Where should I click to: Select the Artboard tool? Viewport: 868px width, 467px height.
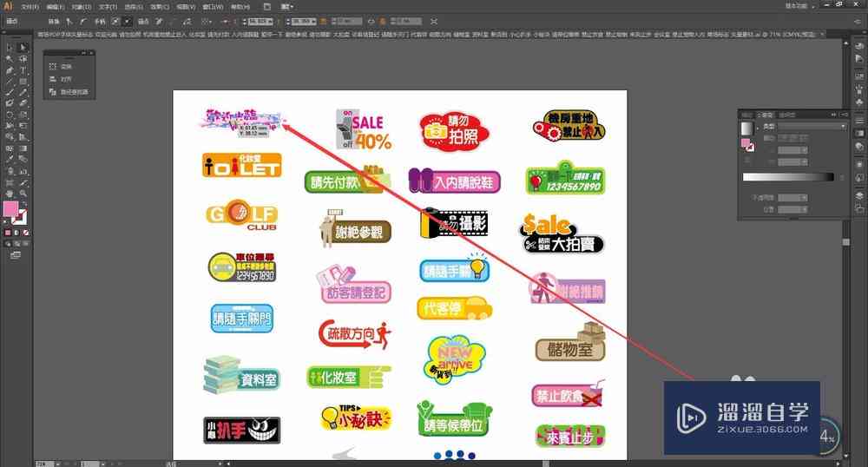point(9,182)
